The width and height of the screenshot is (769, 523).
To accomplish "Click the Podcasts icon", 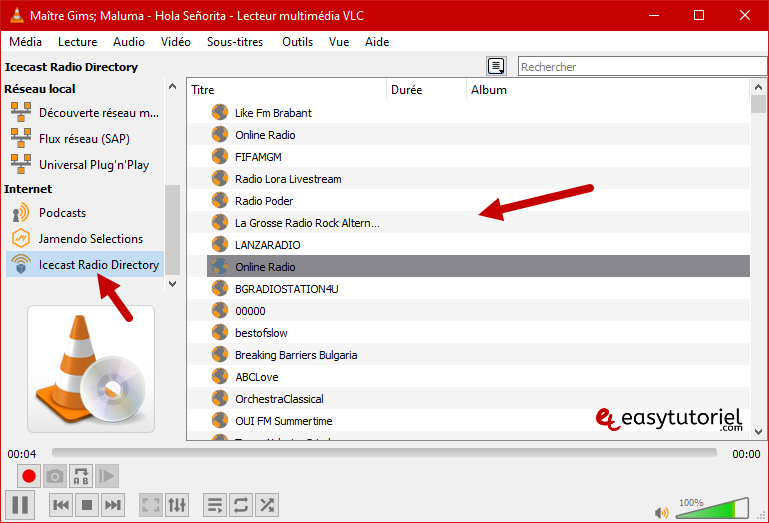I will [21, 213].
